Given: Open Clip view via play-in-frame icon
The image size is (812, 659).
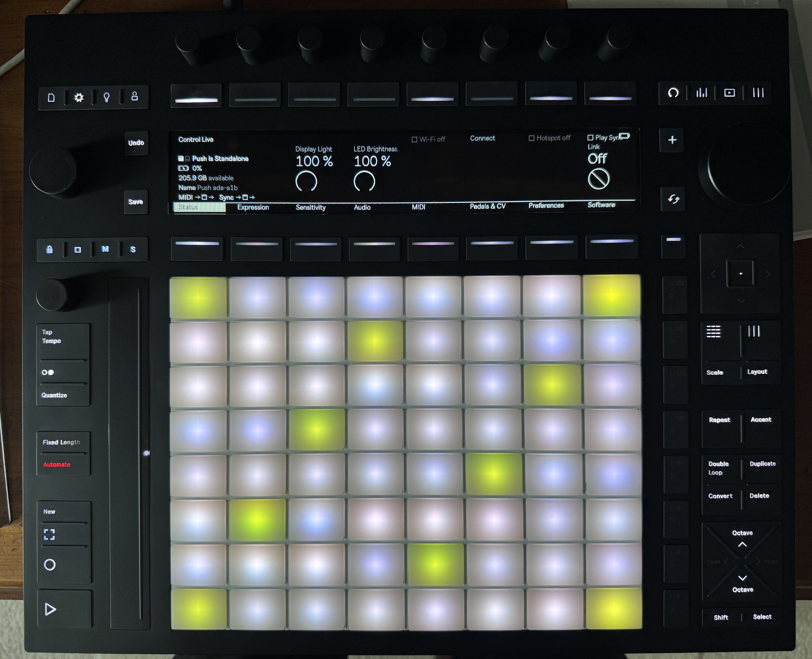Looking at the screenshot, I should click(x=729, y=93).
